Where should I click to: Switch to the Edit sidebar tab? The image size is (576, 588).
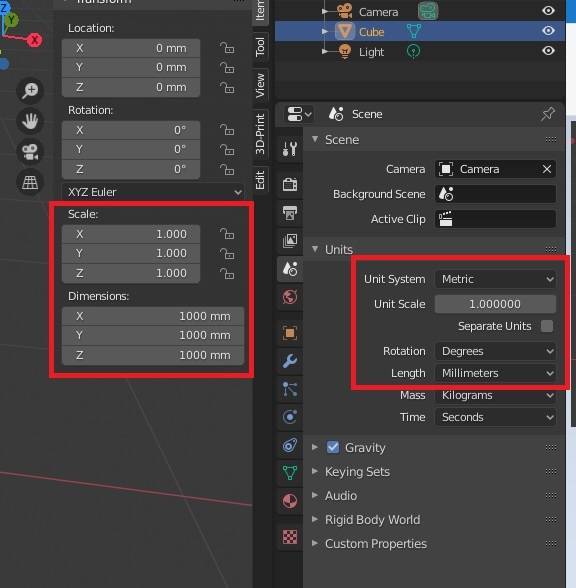(x=260, y=180)
